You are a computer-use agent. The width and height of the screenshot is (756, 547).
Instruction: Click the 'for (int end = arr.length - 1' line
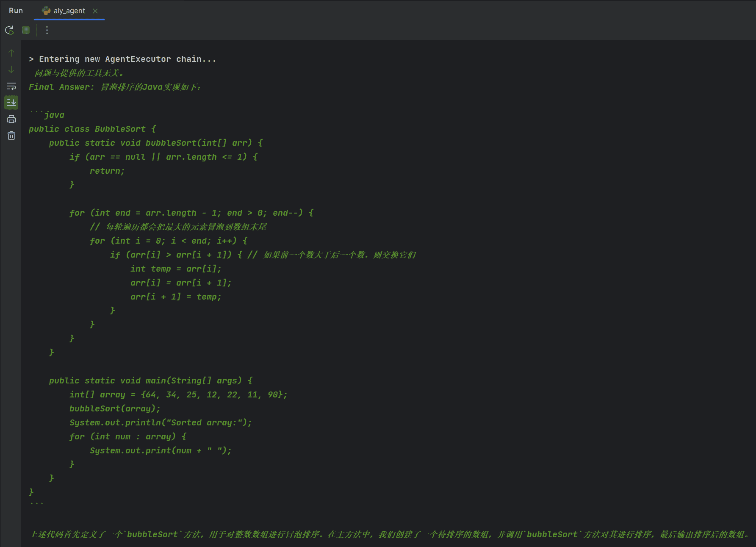point(191,213)
